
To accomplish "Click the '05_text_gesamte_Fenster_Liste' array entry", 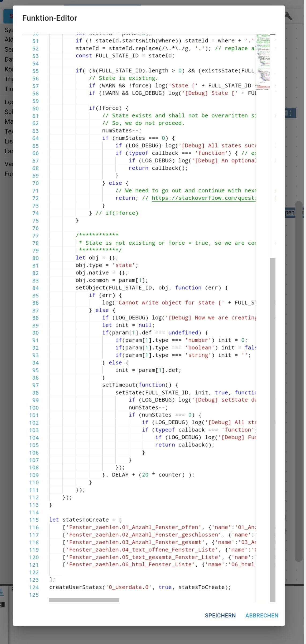I will tap(159, 557).
